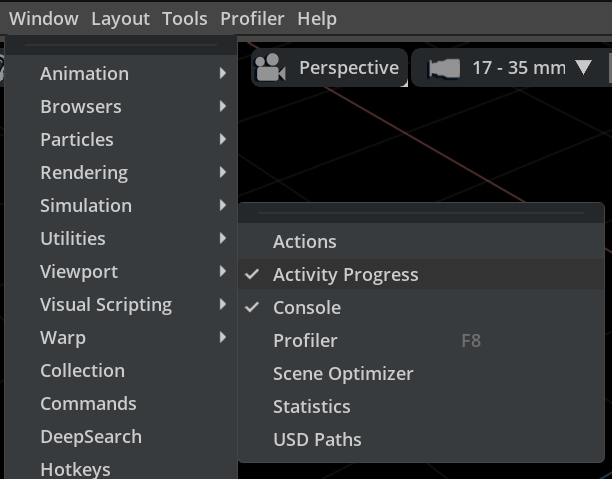Click the camera lens icon

pyautogui.click(x=444, y=68)
